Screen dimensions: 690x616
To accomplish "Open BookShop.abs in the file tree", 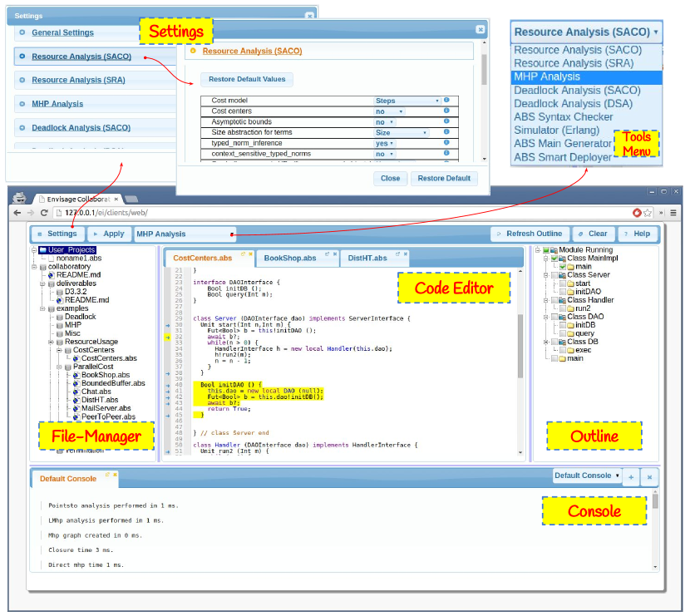I will (x=106, y=375).
